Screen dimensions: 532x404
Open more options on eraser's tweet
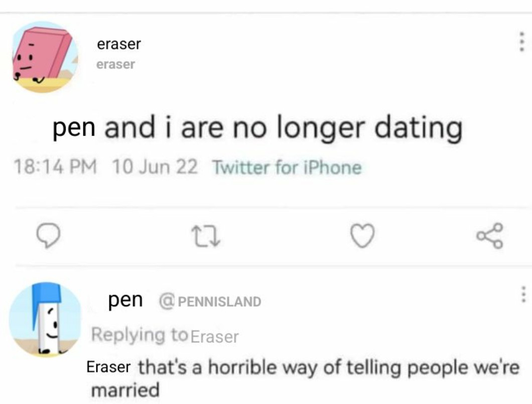[x=522, y=42]
